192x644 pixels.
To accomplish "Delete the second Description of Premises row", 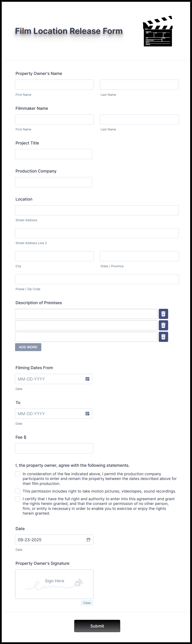I will (163, 325).
